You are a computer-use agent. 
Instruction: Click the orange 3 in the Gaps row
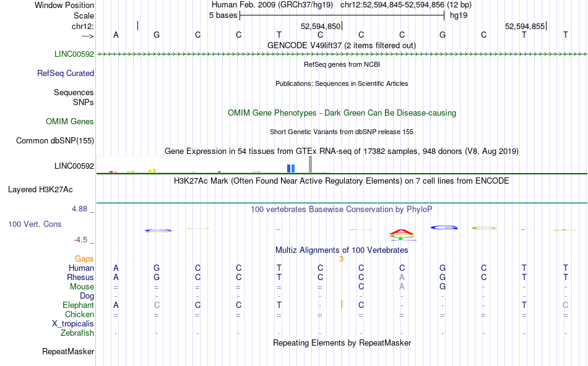tap(341, 259)
